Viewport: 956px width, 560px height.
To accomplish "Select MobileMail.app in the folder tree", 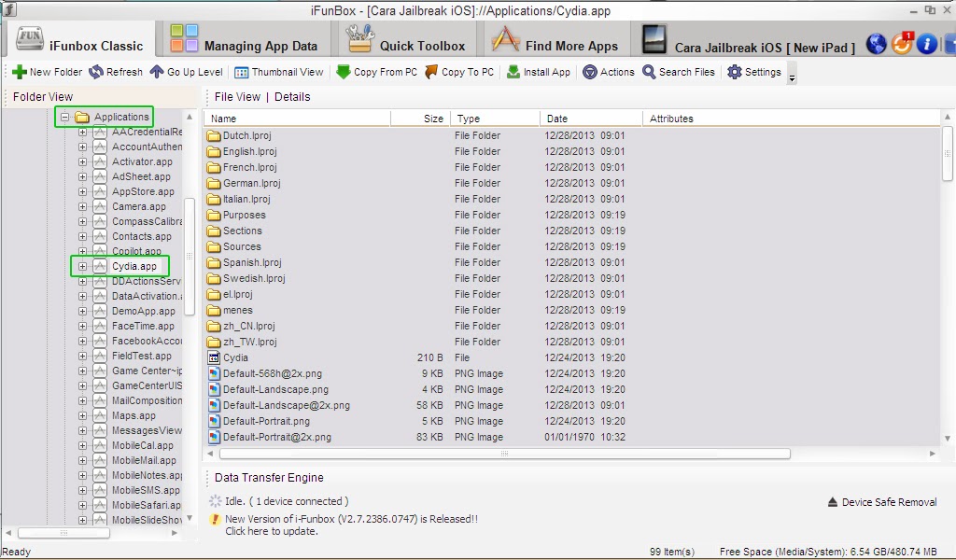I will (144, 461).
